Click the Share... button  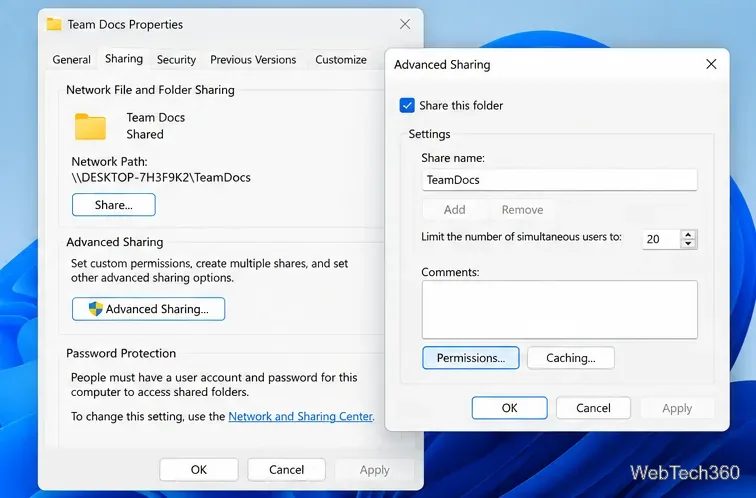tap(114, 205)
